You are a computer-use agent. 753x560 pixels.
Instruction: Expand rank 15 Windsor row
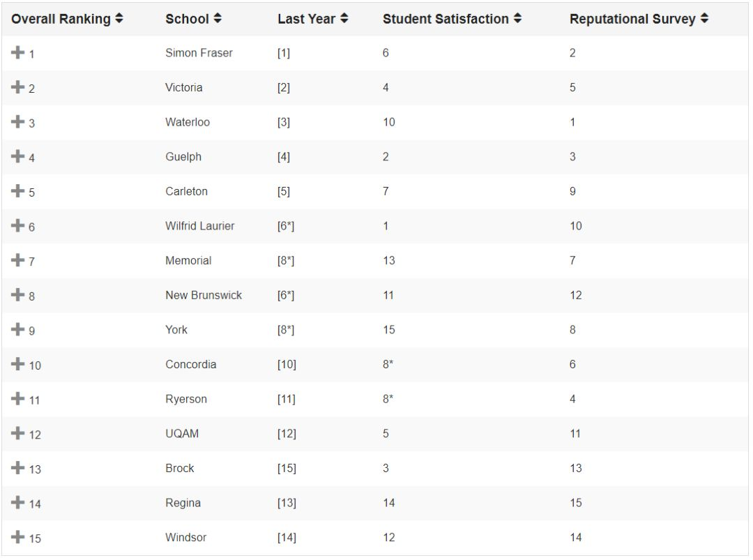pos(18,537)
